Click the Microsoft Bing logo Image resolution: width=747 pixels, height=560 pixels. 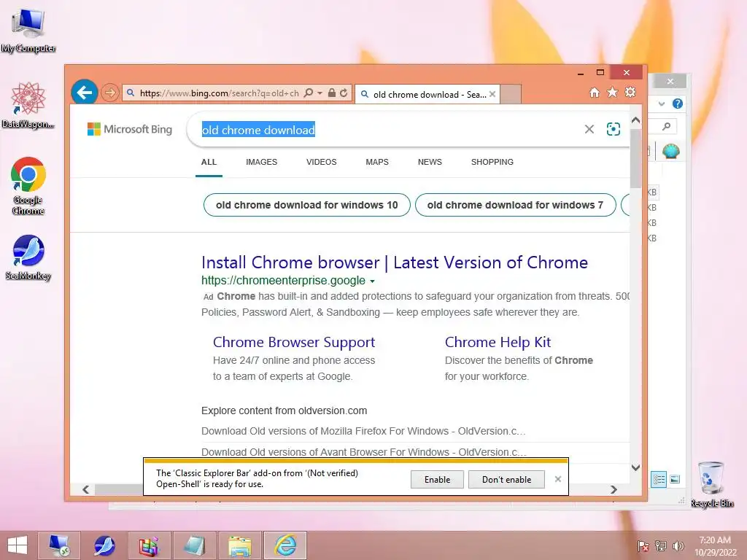(x=130, y=129)
